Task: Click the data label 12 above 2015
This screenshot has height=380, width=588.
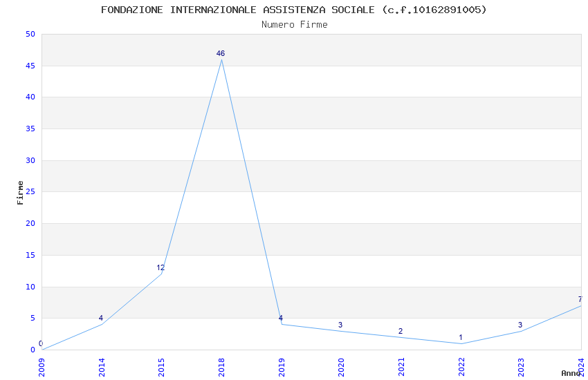Action: coord(160,267)
